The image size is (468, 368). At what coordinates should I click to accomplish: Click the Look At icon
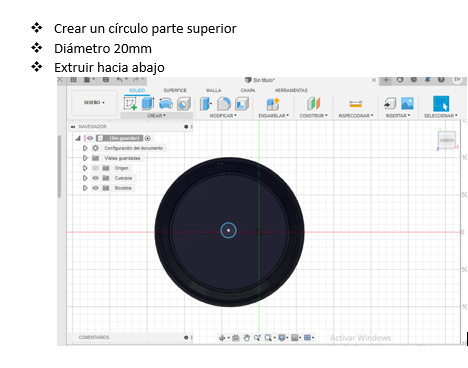click(235, 338)
